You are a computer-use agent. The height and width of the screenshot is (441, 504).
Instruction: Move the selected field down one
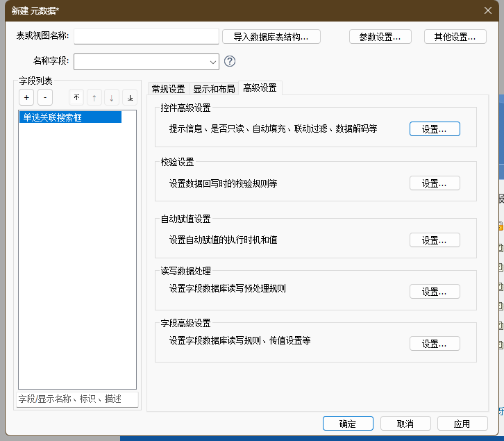pos(112,98)
